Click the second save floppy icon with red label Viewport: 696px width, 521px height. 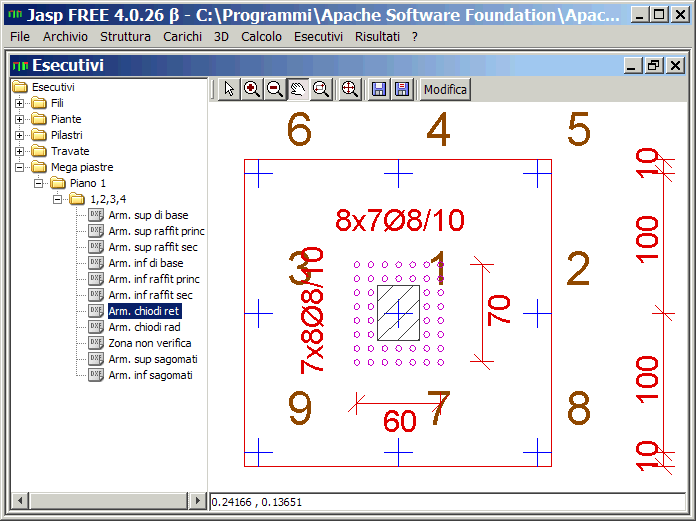402,90
